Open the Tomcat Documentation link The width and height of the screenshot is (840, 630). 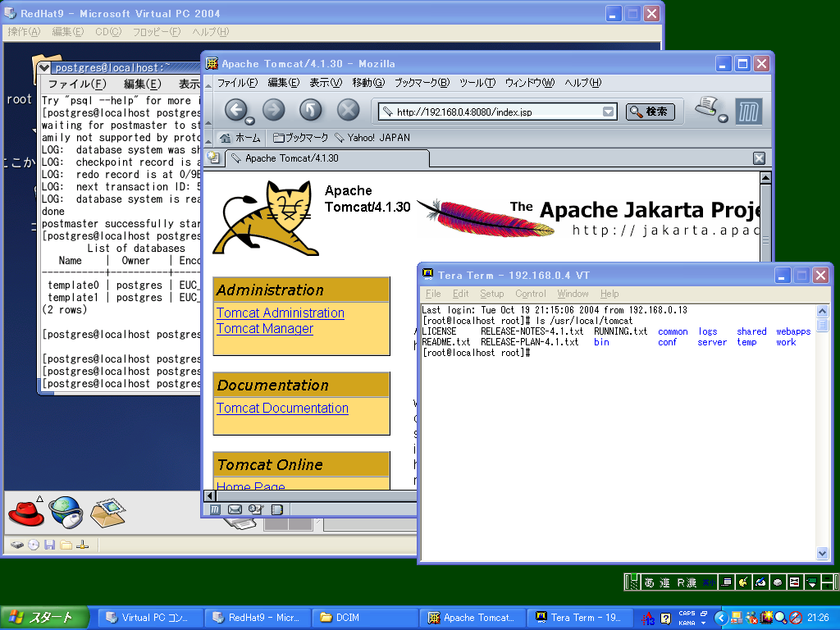click(282, 409)
